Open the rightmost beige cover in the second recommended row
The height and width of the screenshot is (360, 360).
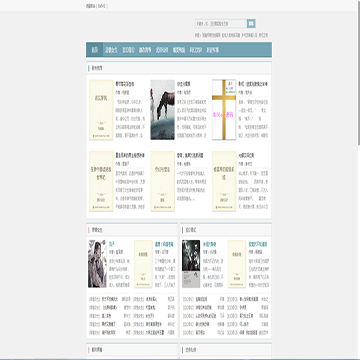coord(224,181)
